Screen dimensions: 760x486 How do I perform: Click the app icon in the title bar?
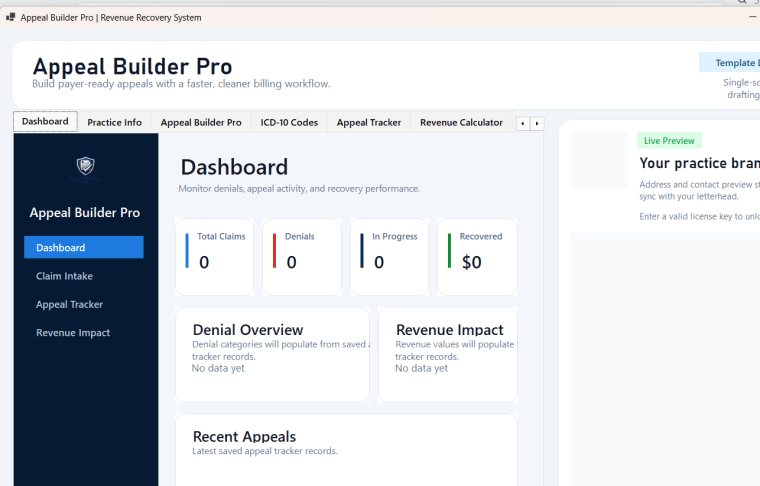tap(10, 17)
